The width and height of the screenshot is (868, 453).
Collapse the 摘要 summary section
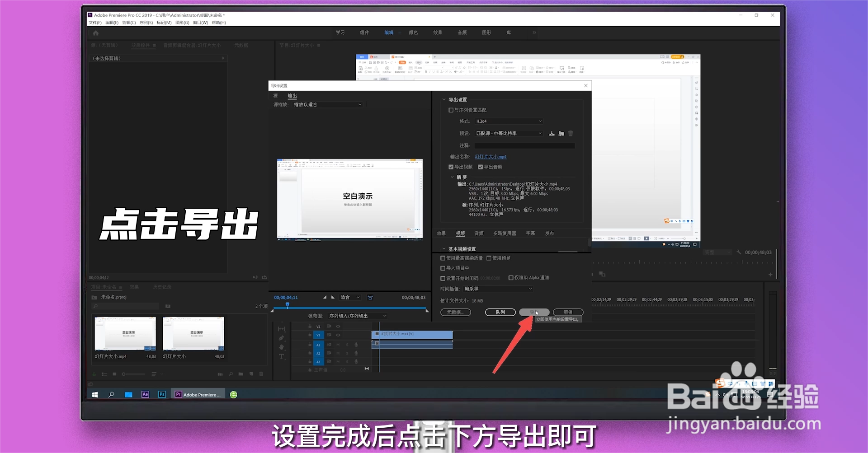(452, 177)
